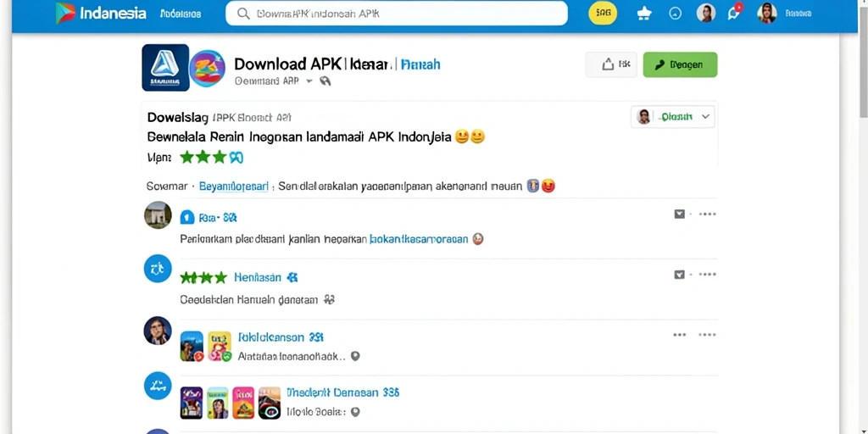This screenshot has width=868, height=434.
Task: Expand the Henlasan review's dropdown arrow box
Action: (679, 275)
